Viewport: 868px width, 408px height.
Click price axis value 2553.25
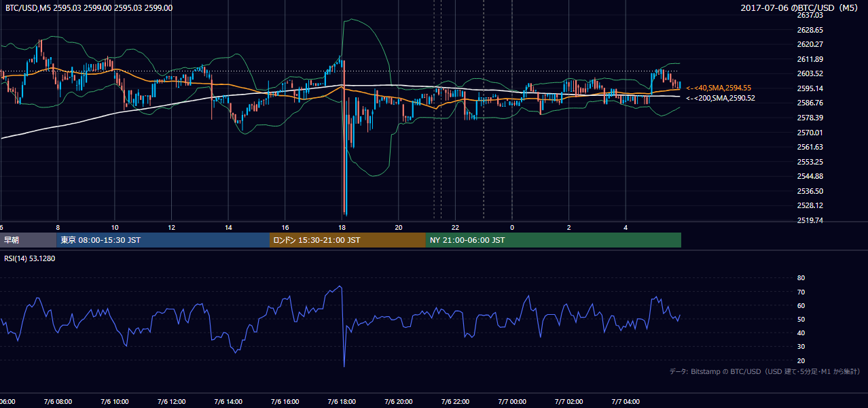810,162
